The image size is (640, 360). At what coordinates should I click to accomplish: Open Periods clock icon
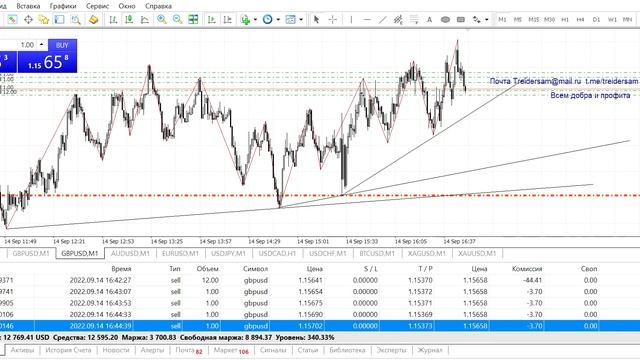pyautogui.click(x=267, y=19)
